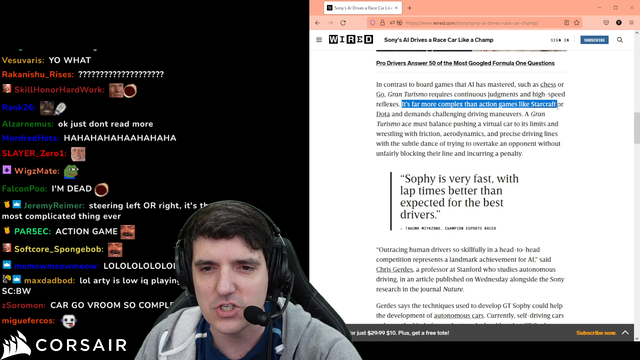Expand the subscription banner chevron
Viewport: 640px width, 360px height.
pyautogui.click(x=625, y=333)
